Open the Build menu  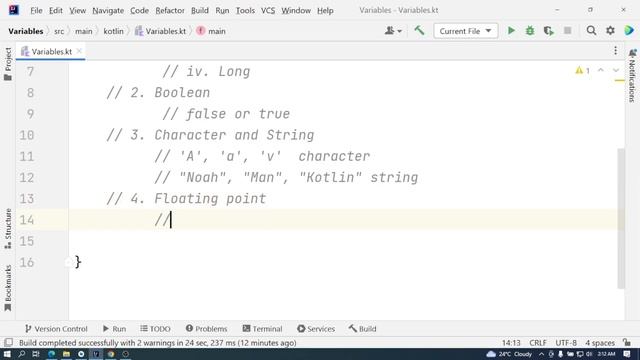(200, 11)
